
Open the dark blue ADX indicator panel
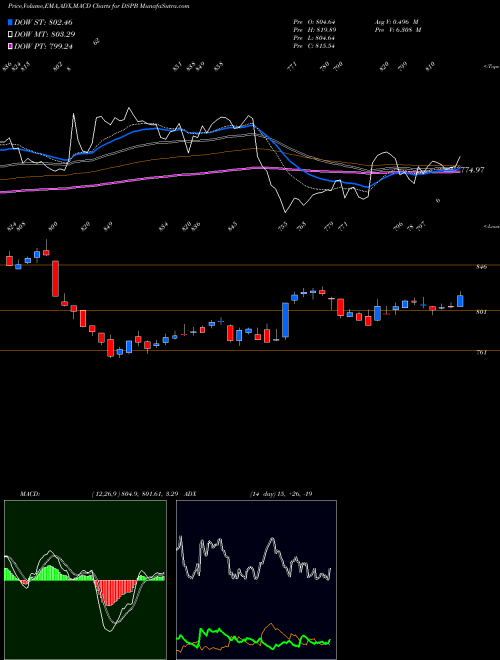tap(256, 580)
